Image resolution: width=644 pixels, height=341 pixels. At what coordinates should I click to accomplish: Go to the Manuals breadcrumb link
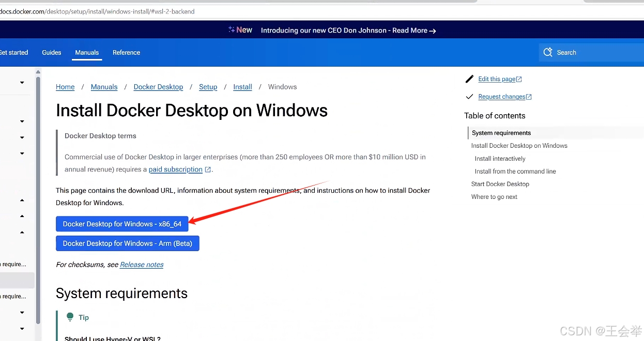[x=104, y=87]
